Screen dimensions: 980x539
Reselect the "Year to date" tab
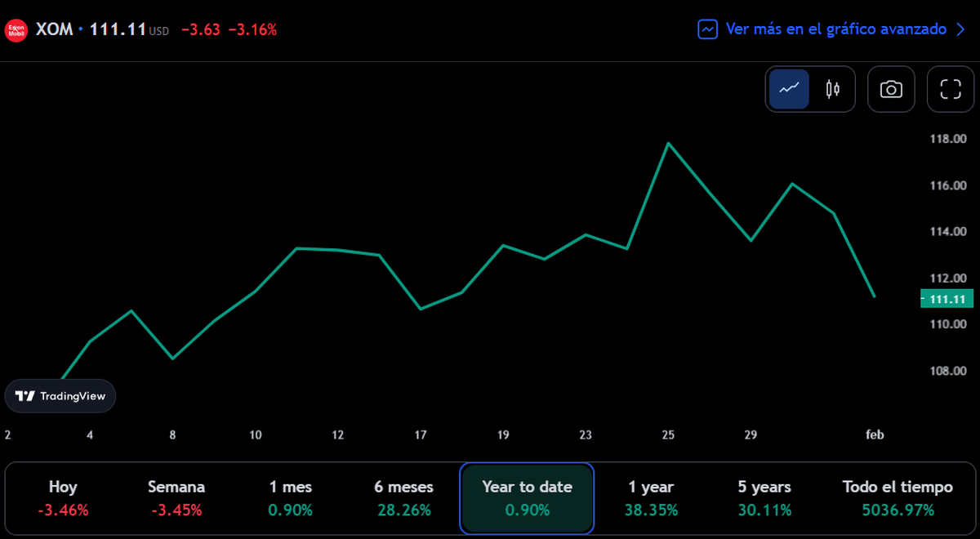(527, 498)
